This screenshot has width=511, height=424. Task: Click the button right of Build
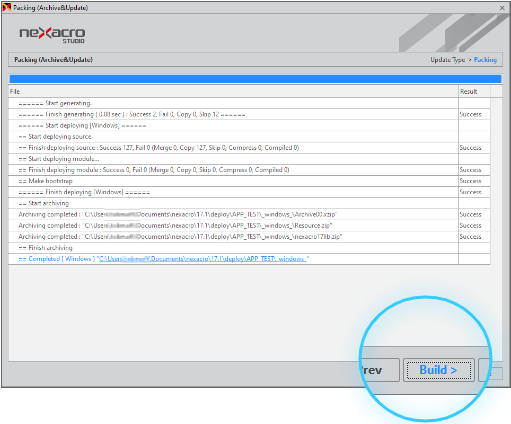pos(490,370)
